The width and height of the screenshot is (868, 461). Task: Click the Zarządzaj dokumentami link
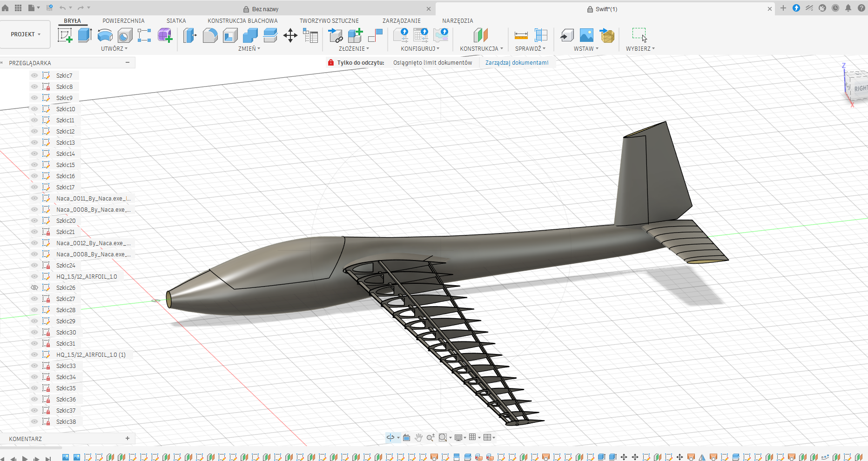(517, 62)
